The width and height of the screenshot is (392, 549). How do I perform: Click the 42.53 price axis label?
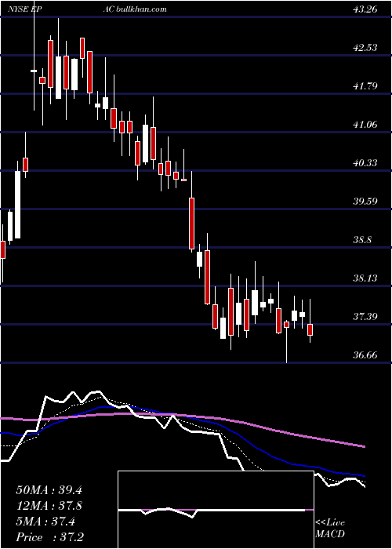click(366, 47)
